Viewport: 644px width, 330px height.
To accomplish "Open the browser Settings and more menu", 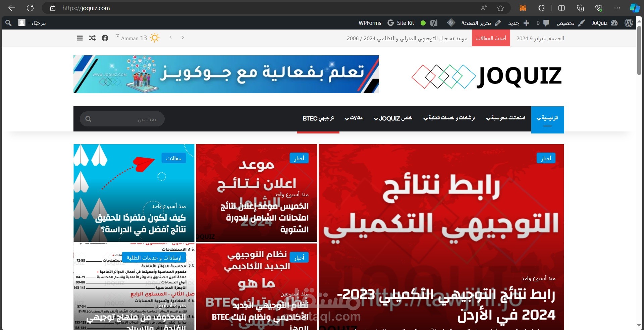I will click(x=617, y=8).
